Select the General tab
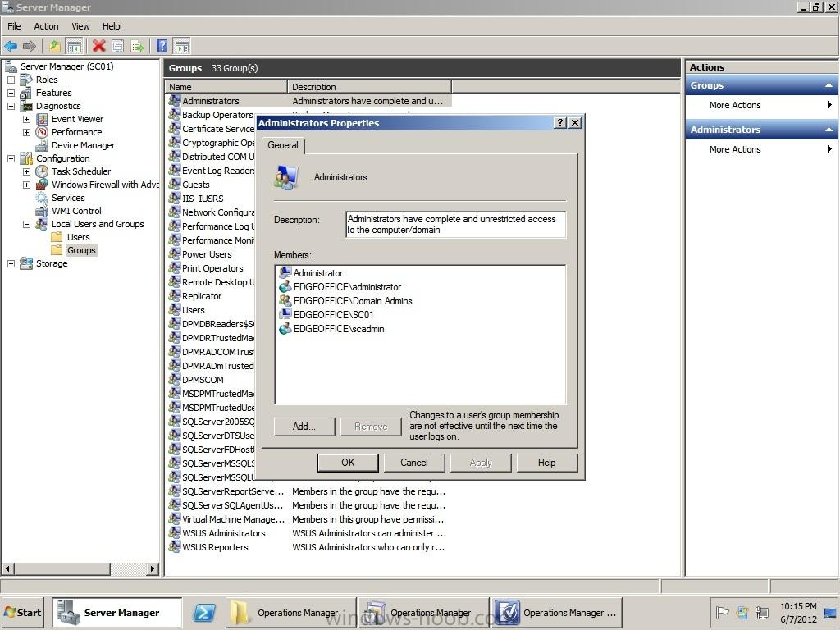This screenshot has height=630, width=840. coord(283,145)
